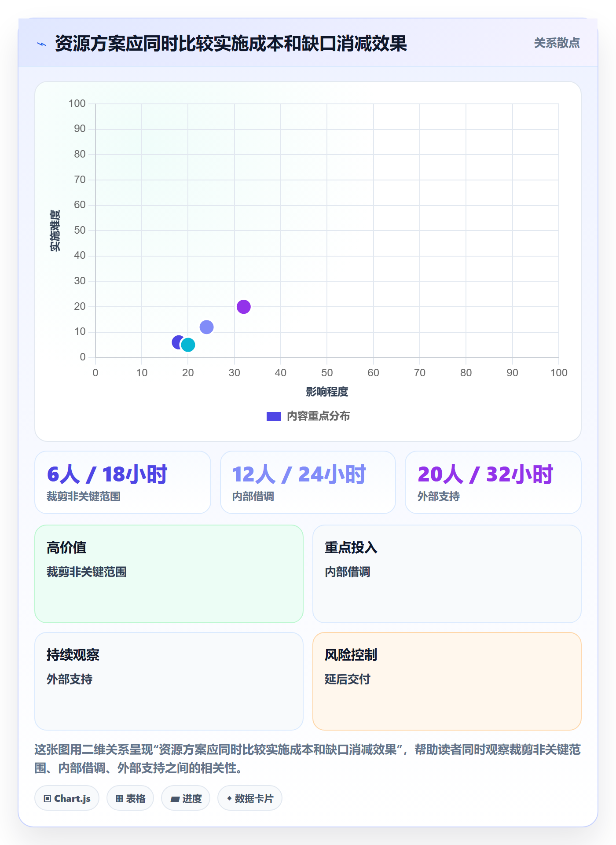The image size is (616, 845).
Task: Click the diamond icon on 数据卡片 chip
Action: point(229,798)
